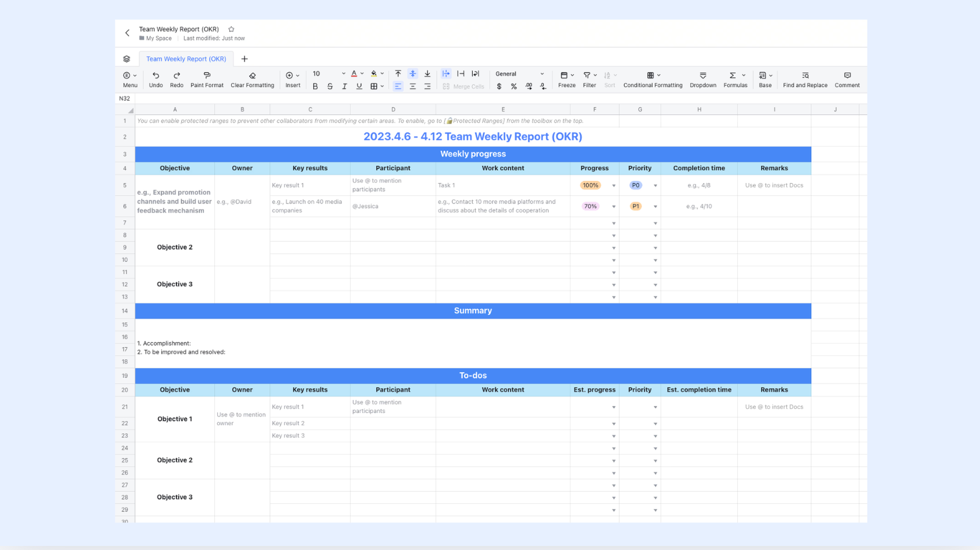Click the Summary section header
This screenshot has width=980, height=550.
pyautogui.click(x=473, y=311)
